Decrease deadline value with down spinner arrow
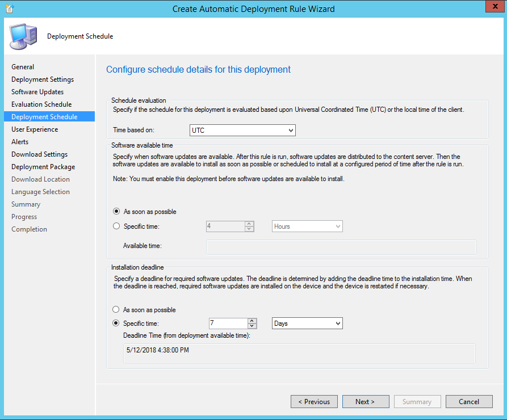 tap(252, 326)
